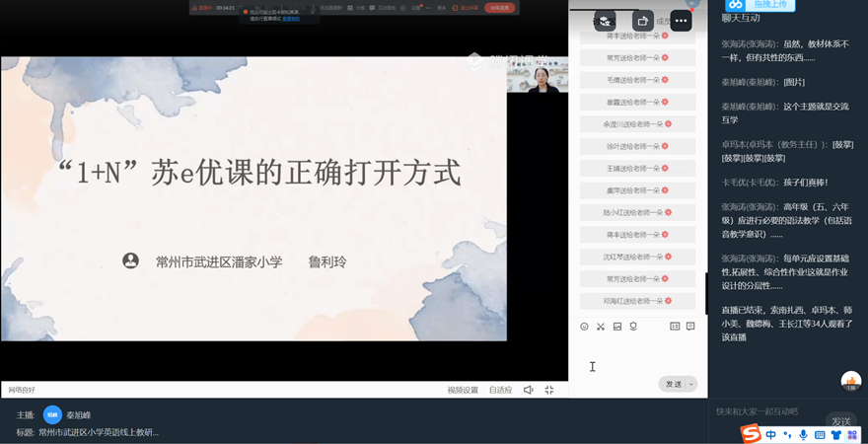868x444 pixels.
Task: Click the 成员 members tab
Action: pos(663,22)
